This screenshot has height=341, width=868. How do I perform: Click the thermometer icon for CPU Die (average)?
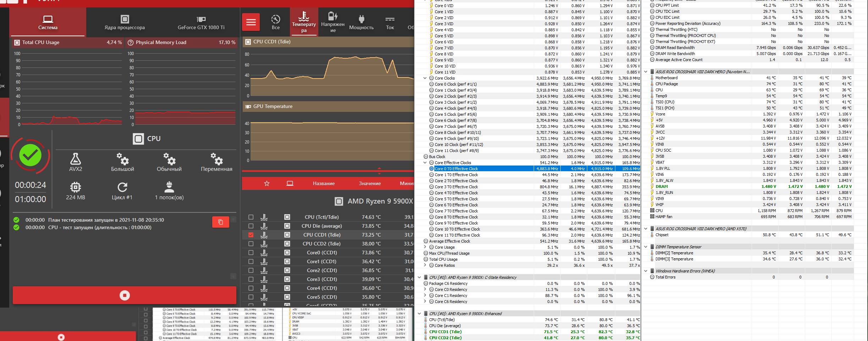coord(264,226)
